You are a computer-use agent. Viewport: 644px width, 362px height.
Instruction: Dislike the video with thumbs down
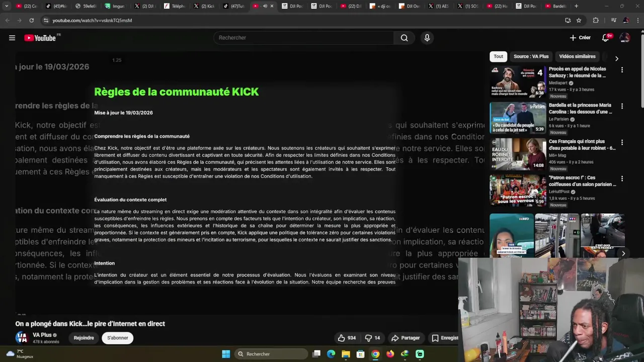coord(373,338)
